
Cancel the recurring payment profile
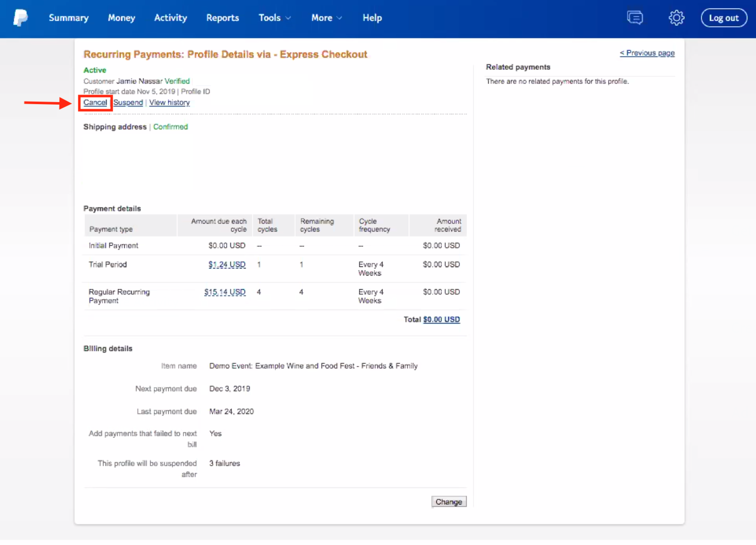pyautogui.click(x=95, y=103)
